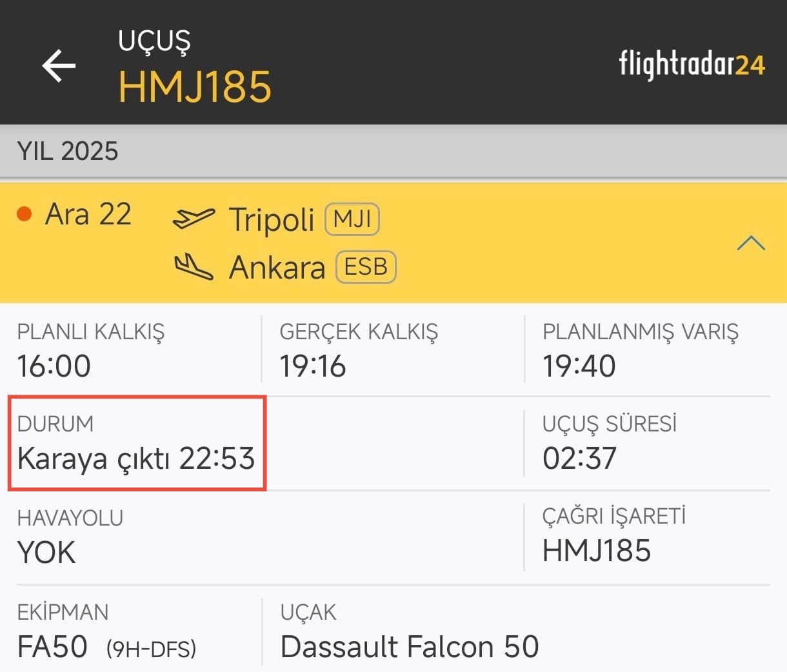
Task: Tap the departure airplane icon
Action: pyautogui.click(x=193, y=219)
